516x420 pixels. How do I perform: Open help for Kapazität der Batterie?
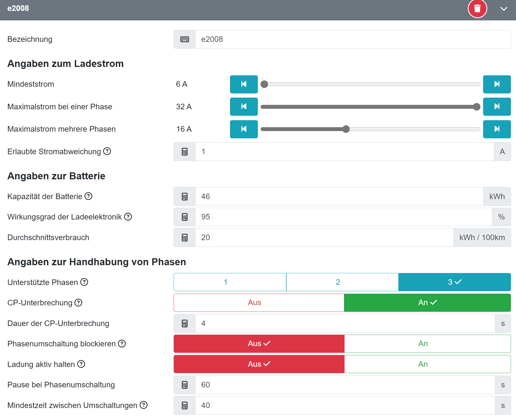[88, 196]
